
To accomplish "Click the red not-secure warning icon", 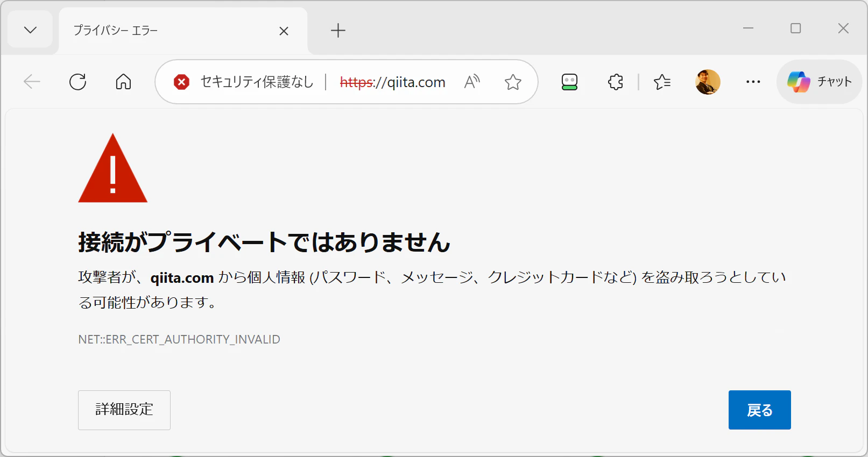I will click(181, 82).
